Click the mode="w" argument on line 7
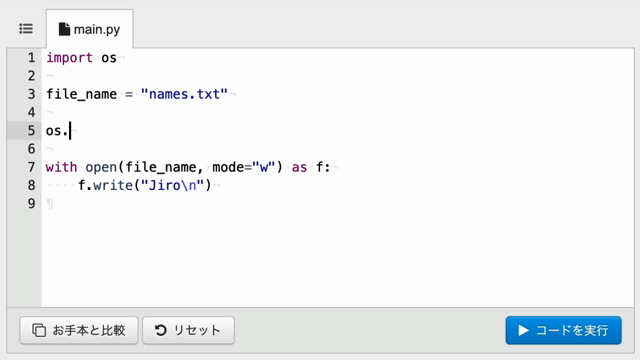 [244, 167]
